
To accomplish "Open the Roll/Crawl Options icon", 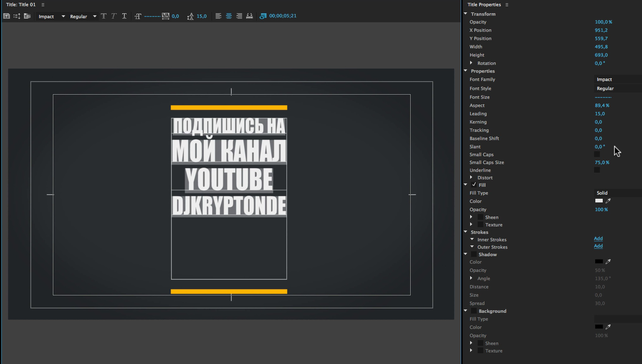I will (17, 16).
